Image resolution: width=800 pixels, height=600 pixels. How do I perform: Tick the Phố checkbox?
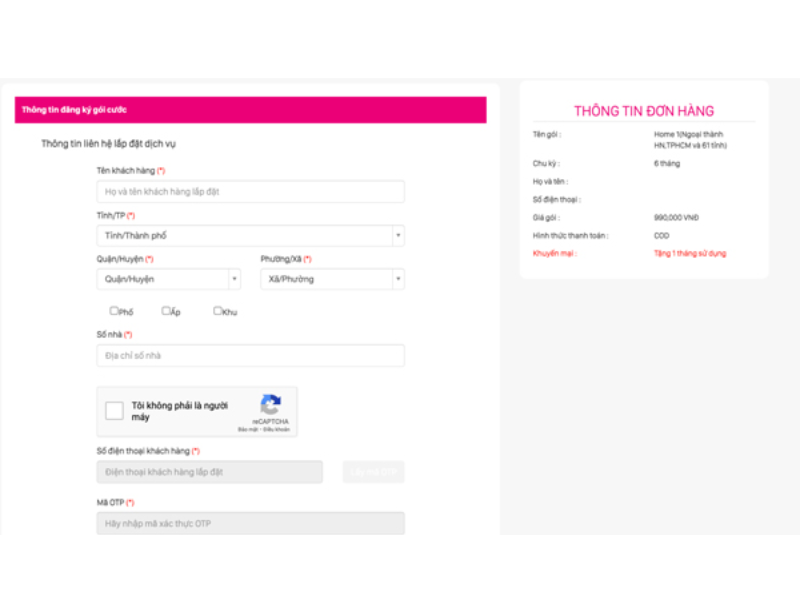click(x=114, y=311)
